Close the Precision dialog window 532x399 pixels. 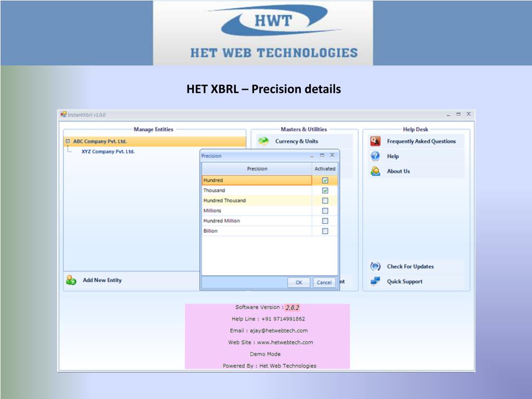[x=332, y=155]
